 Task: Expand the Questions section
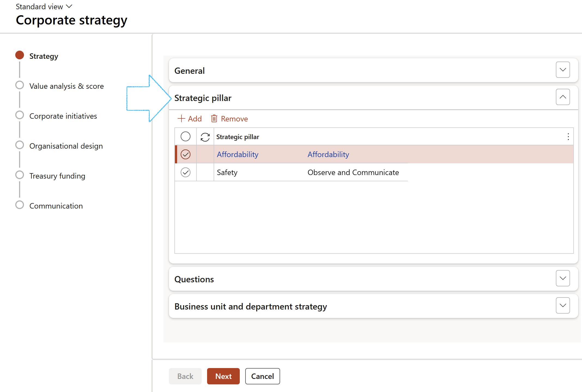tap(563, 278)
